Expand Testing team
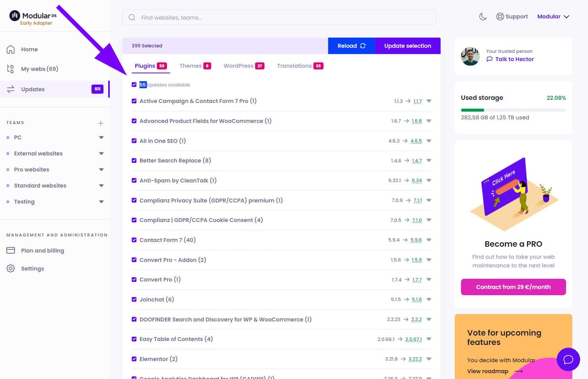The image size is (588, 379). [x=101, y=202]
